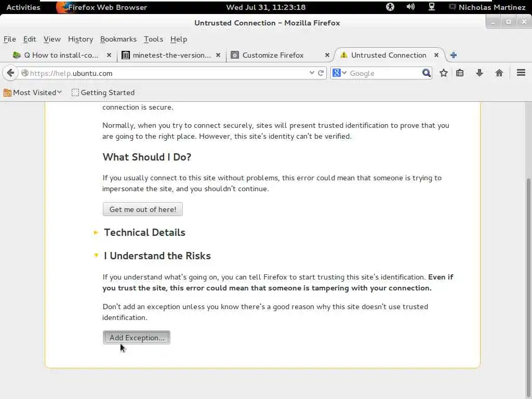Open the network status icon

click(x=432, y=7)
